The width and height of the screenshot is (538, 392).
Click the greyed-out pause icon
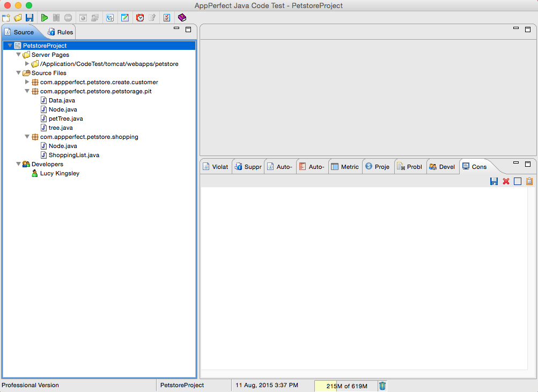tap(56, 18)
